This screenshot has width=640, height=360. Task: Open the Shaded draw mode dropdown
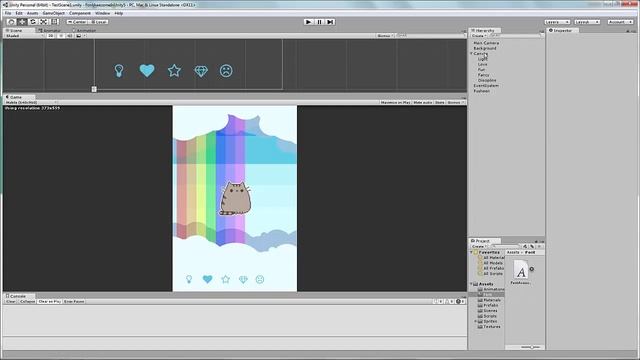click(x=24, y=36)
